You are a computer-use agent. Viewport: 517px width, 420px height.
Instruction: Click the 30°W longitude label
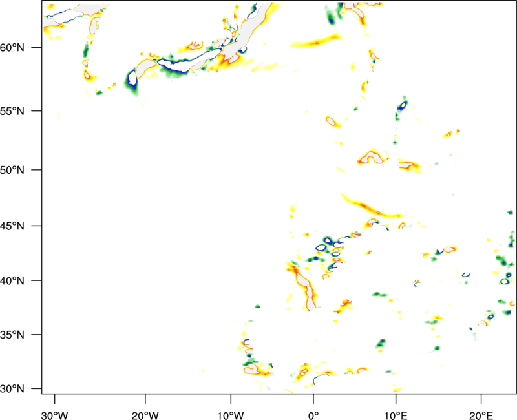[54, 415]
